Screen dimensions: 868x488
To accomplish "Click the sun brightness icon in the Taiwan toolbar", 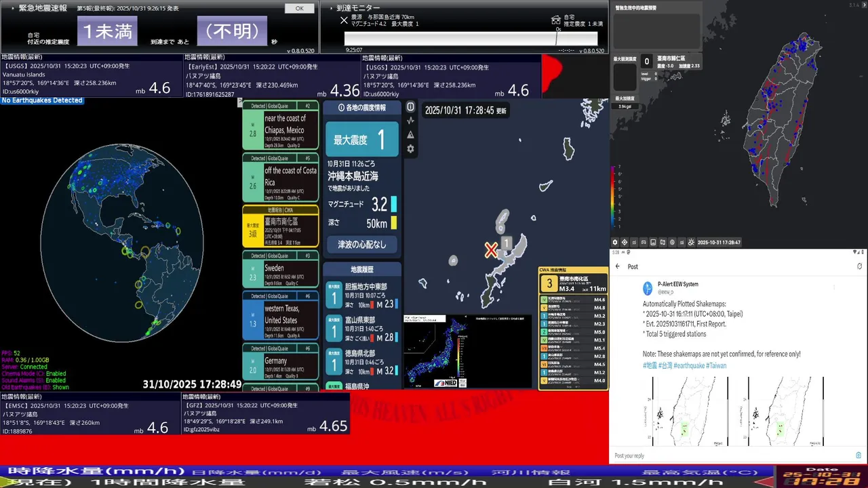I will tap(691, 242).
